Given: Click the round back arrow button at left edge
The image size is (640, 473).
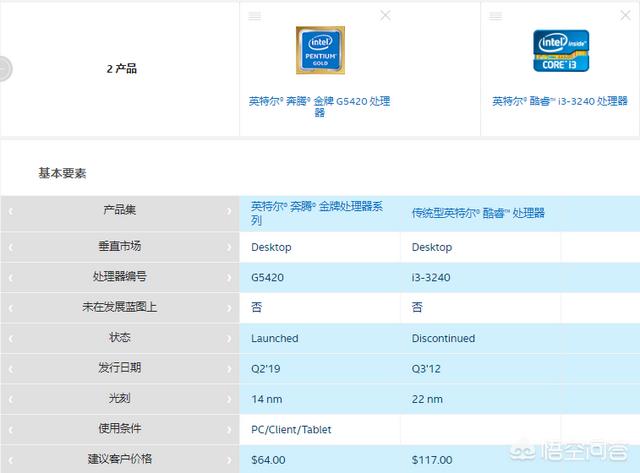Looking at the screenshot, I should click(x=5, y=68).
